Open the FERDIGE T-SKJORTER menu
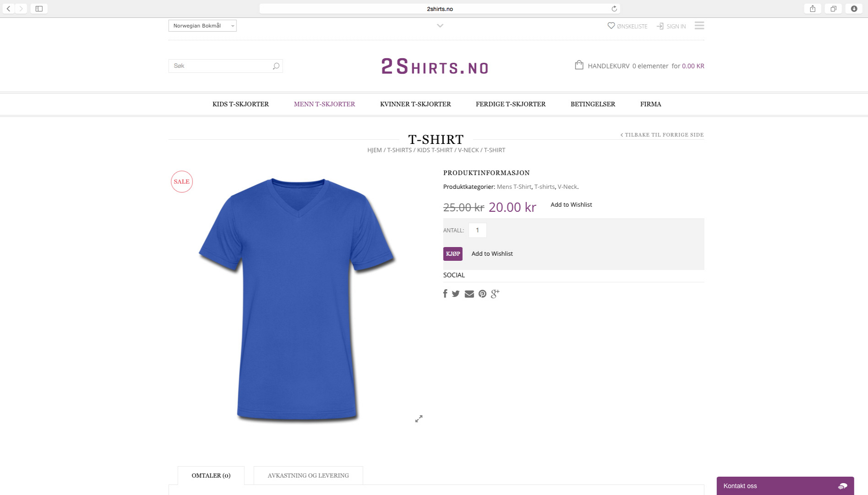This screenshot has height=495, width=868. click(511, 104)
